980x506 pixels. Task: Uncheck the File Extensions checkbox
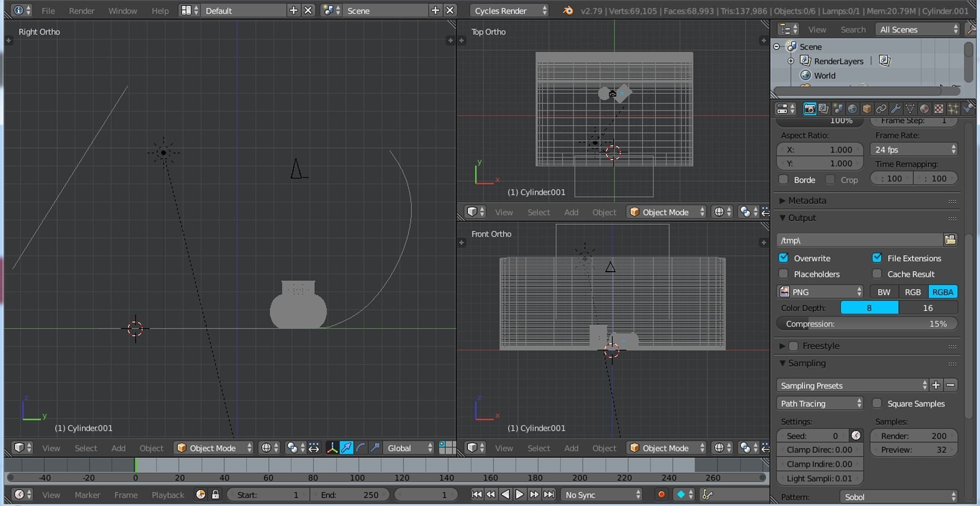(877, 258)
